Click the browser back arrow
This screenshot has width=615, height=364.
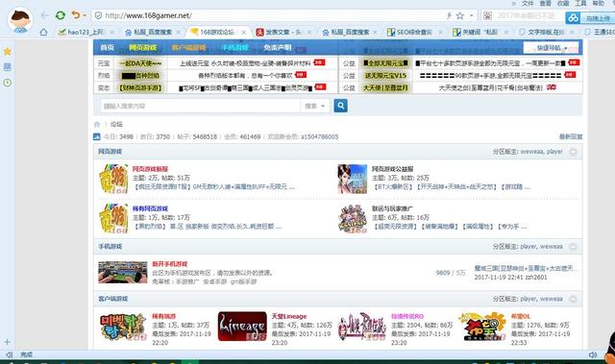coord(45,15)
